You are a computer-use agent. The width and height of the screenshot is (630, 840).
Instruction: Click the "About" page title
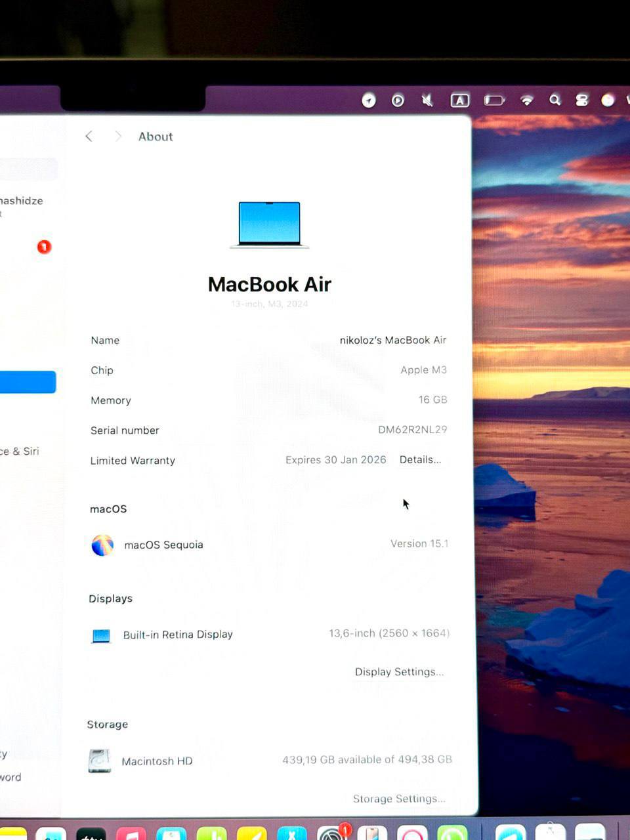[x=156, y=136]
